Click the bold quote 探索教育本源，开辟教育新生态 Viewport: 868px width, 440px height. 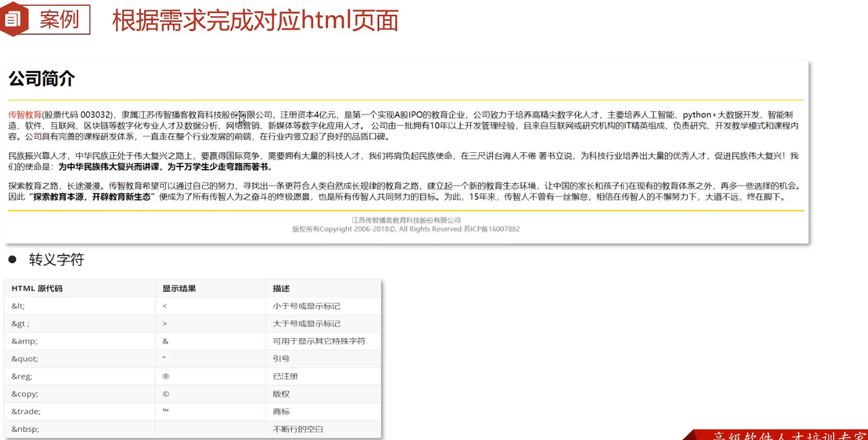92,197
